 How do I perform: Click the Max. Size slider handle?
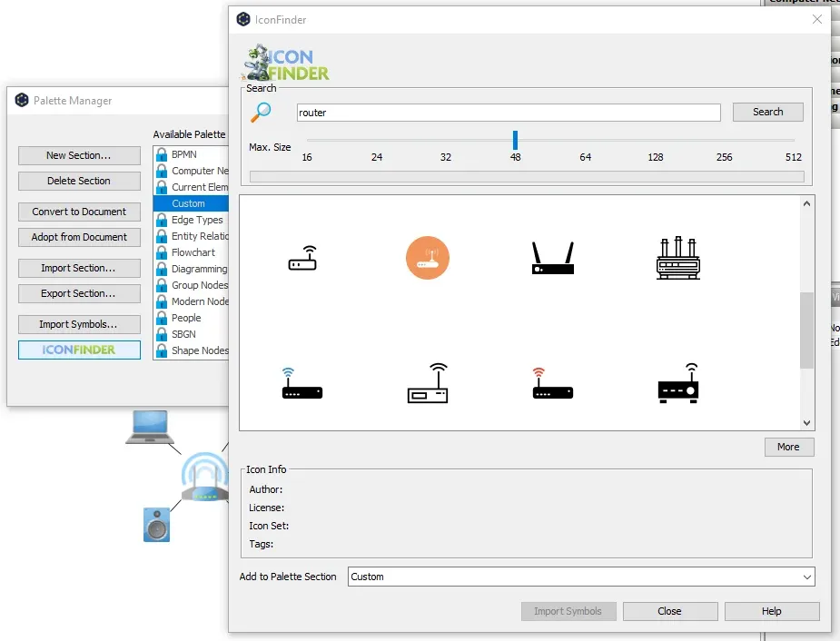pyautogui.click(x=515, y=140)
